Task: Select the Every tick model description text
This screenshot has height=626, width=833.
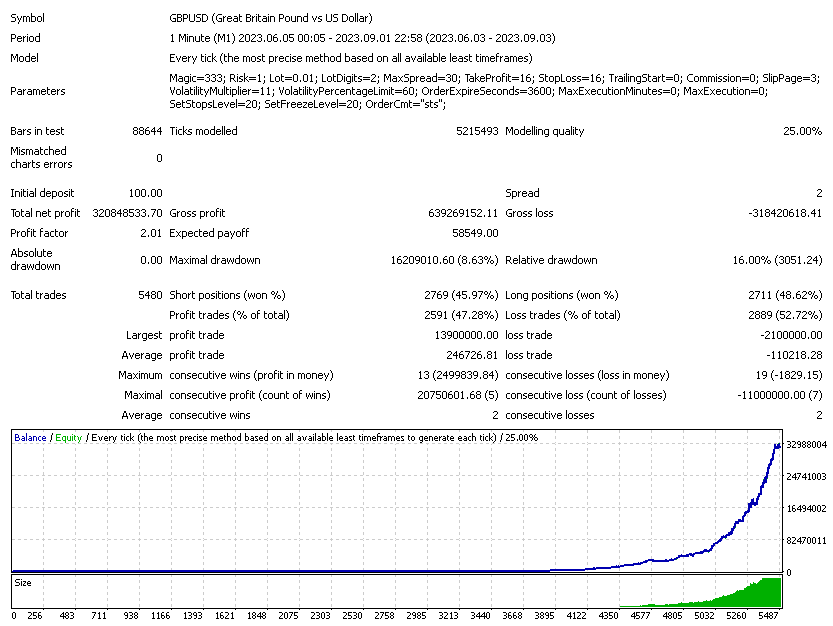Action: click(x=351, y=58)
